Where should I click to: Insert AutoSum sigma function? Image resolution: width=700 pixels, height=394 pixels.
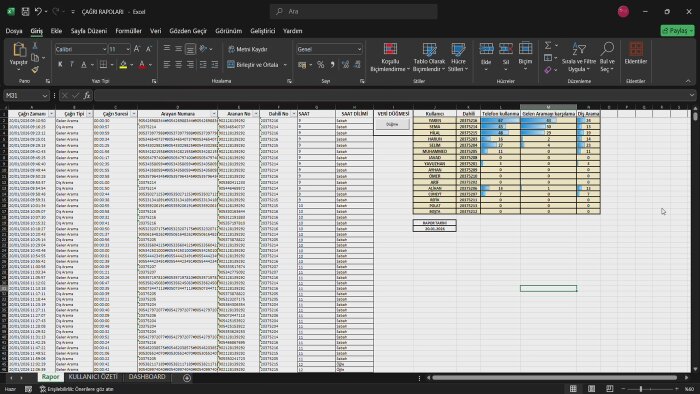click(548, 46)
